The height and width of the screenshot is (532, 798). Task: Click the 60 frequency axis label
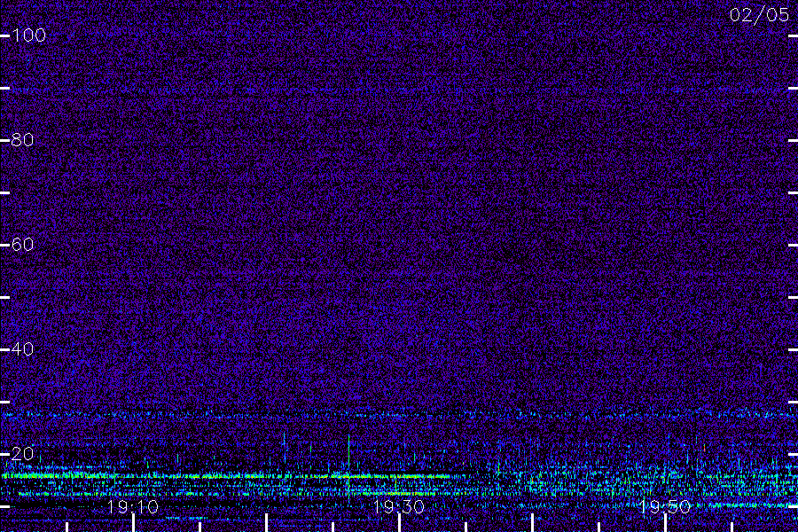(x=22, y=245)
